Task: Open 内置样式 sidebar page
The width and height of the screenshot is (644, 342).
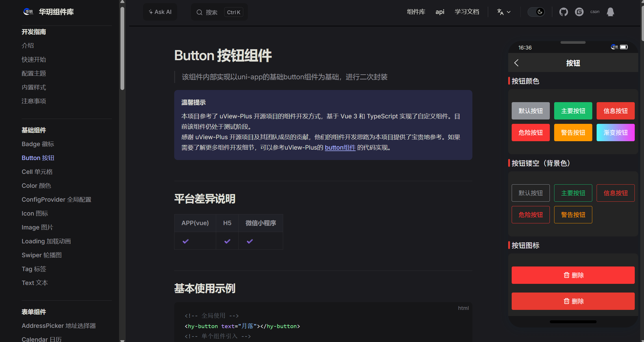Action: pos(34,87)
